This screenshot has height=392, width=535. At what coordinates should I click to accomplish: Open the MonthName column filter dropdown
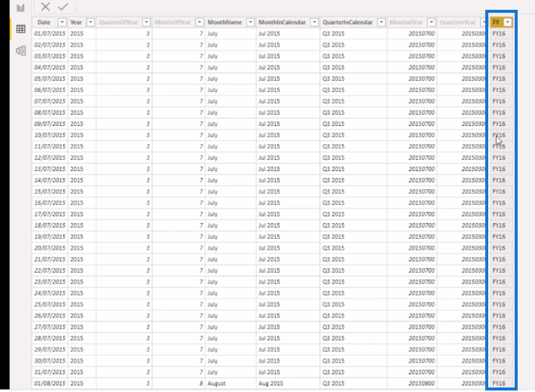coord(250,22)
